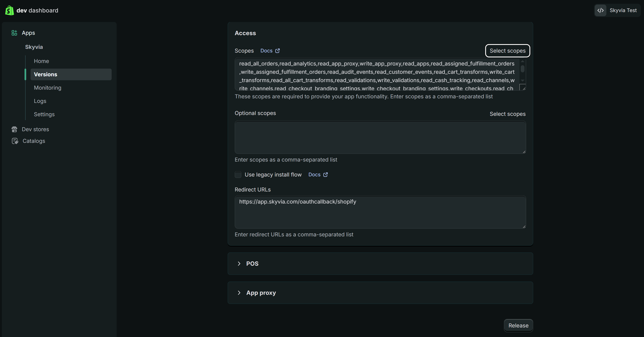Click the Redirect URLs input field
This screenshot has width=644, height=337.
(380, 212)
